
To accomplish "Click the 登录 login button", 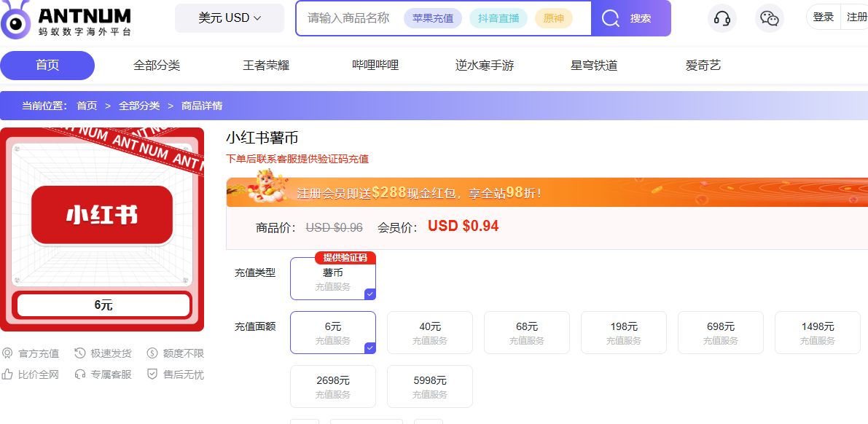I will [823, 17].
